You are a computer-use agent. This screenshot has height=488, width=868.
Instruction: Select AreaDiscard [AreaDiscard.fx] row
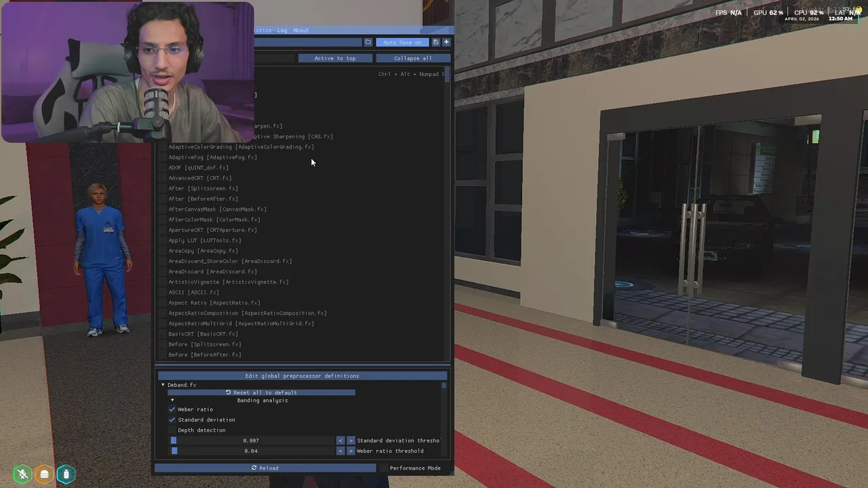pos(212,272)
